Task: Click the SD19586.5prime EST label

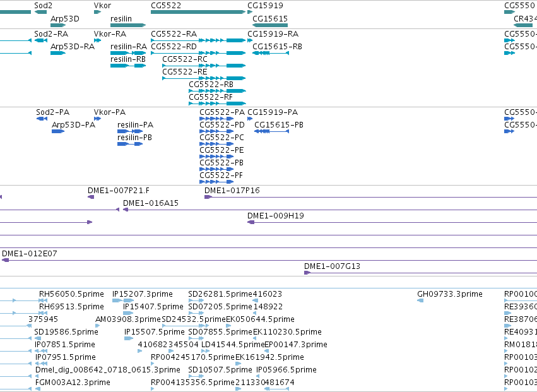Action: [66, 333]
